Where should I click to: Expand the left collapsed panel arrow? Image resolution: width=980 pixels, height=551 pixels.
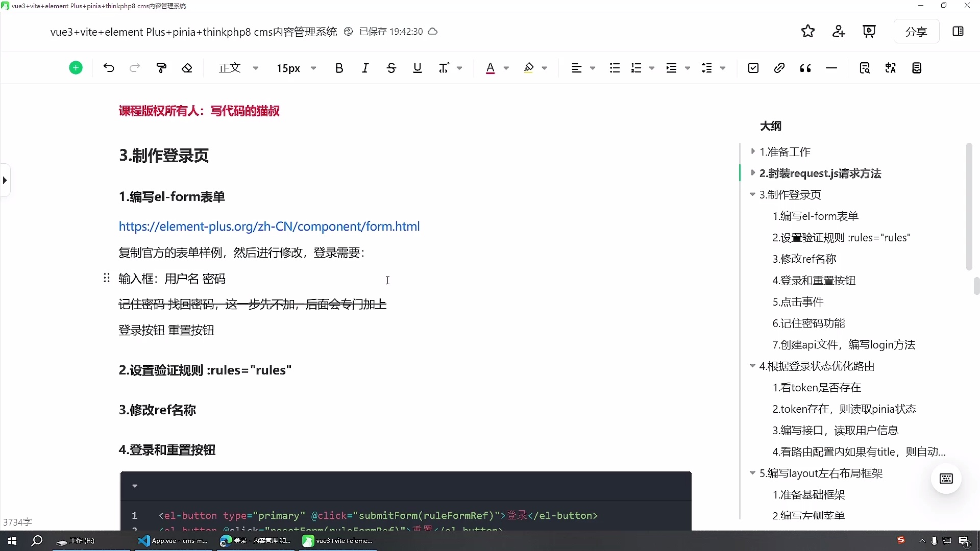tap(5, 180)
